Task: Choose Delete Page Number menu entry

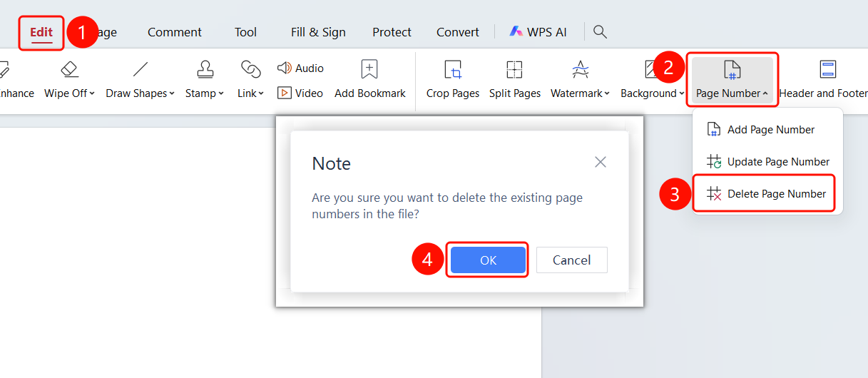Action: coord(765,193)
